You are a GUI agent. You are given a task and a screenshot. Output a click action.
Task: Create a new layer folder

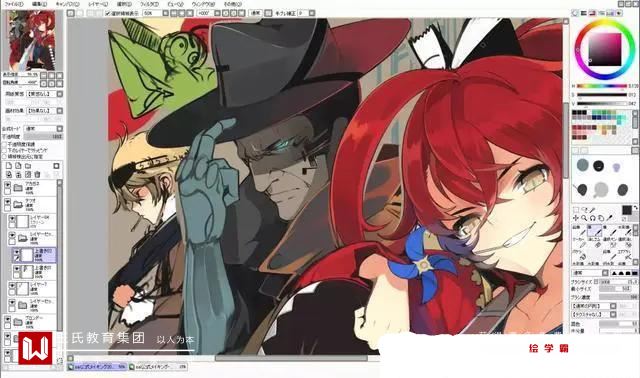pos(28,166)
